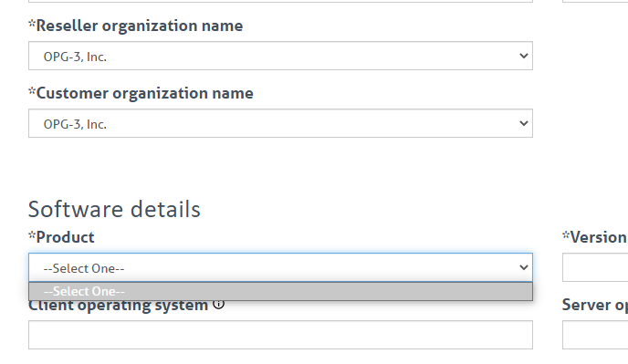628x364 pixels.
Task: Click the chevron arrow on Reseller organization dropdown
Action: click(x=523, y=56)
